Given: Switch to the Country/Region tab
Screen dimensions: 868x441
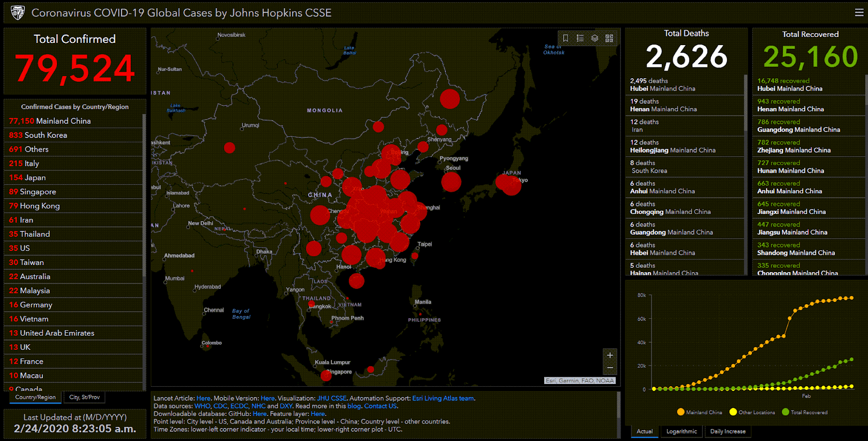Looking at the screenshot, I should point(35,398).
